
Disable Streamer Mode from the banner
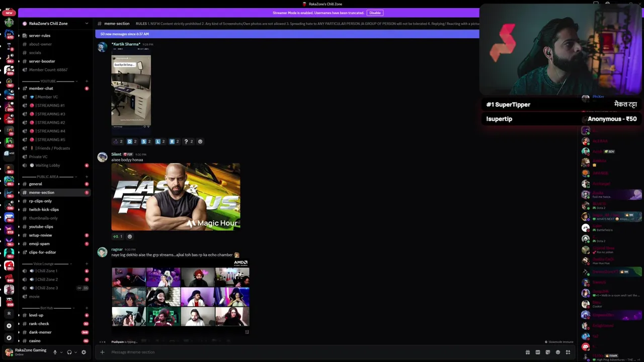[375, 13]
